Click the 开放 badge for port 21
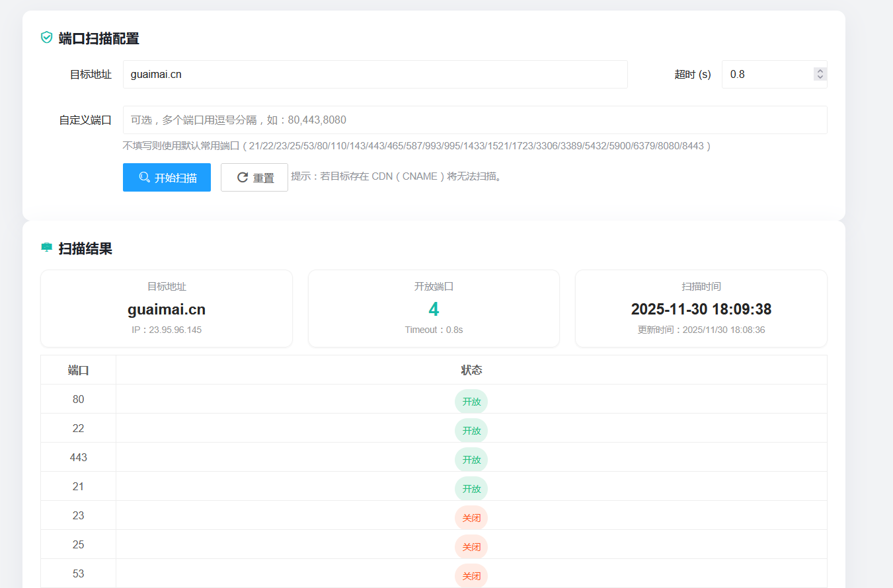Screen dimensions: 893x588 [471, 488]
